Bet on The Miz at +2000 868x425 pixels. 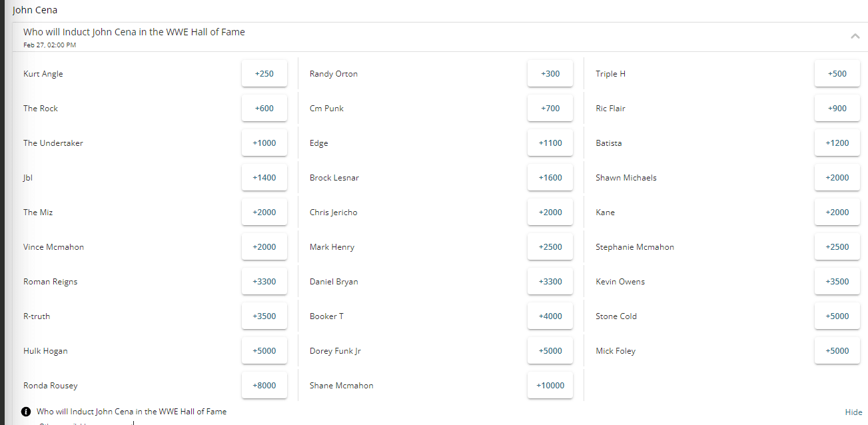[x=264, y=212]
